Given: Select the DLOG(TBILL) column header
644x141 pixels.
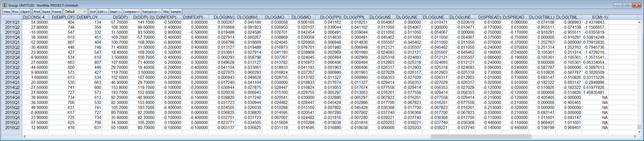Looking at the screenshot, I should point(542,17).
